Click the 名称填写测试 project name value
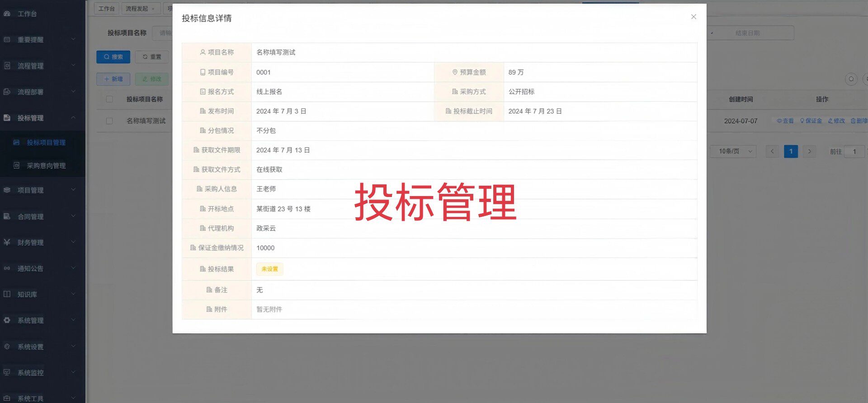Screen dimensions: 868x403 276,52
